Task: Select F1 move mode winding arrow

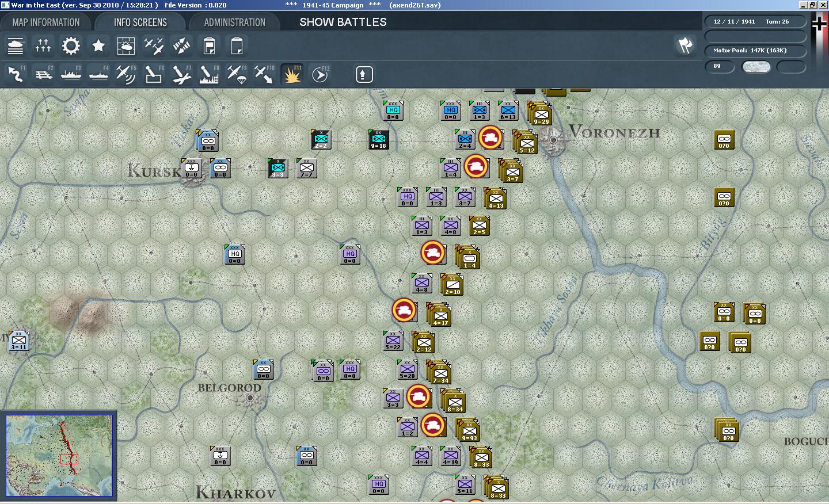Action: (x=16, y=74)
